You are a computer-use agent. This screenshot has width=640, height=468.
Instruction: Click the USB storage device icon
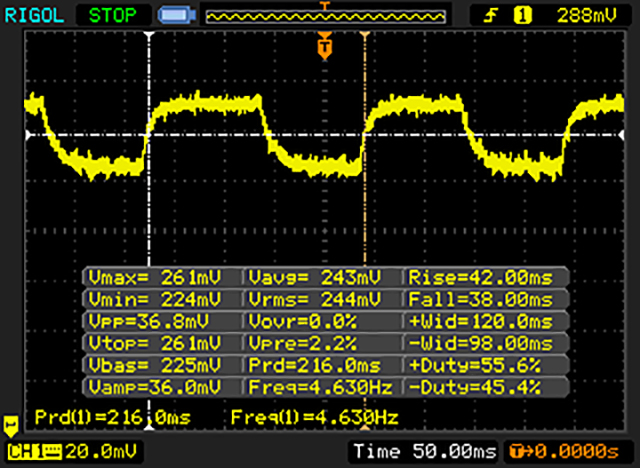[x=177, y=16]
